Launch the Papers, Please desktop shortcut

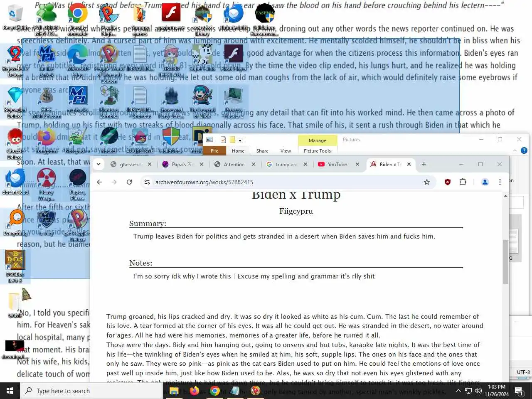click(78, 184)
